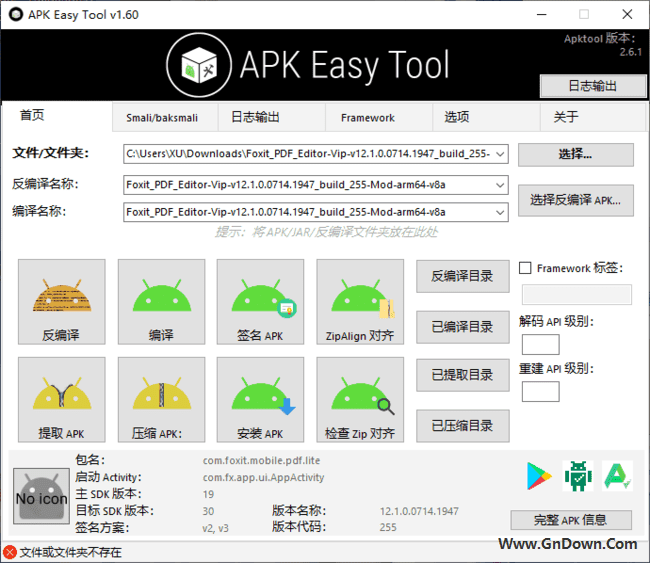Click the 文件或文件夹不存在 status message
This screenshot has height=563, width=650.
click(x=70, y=553)
